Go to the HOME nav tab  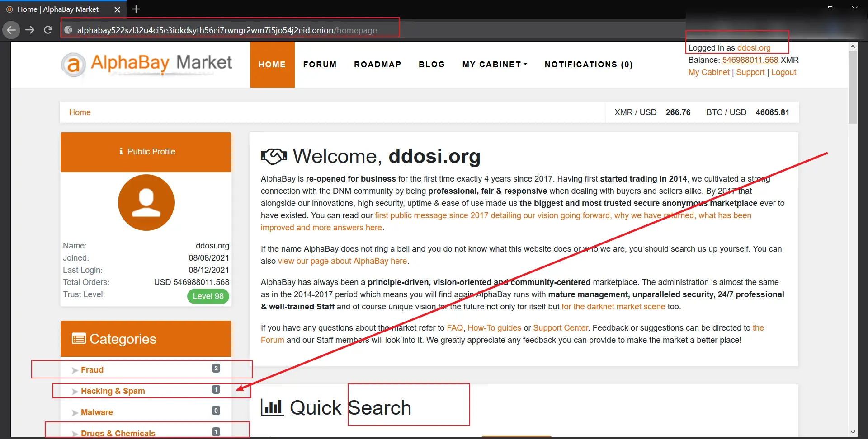272,65
